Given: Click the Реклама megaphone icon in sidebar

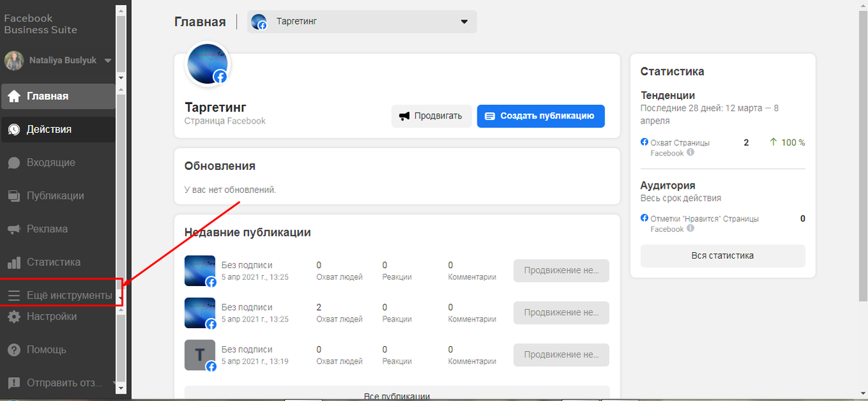Looking at the screenshot, I should click(x=14, y=229).
